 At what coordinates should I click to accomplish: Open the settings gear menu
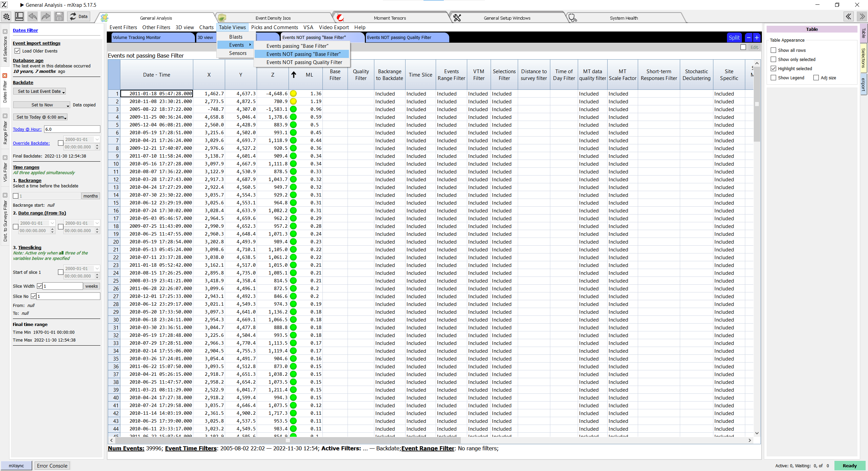6,16
